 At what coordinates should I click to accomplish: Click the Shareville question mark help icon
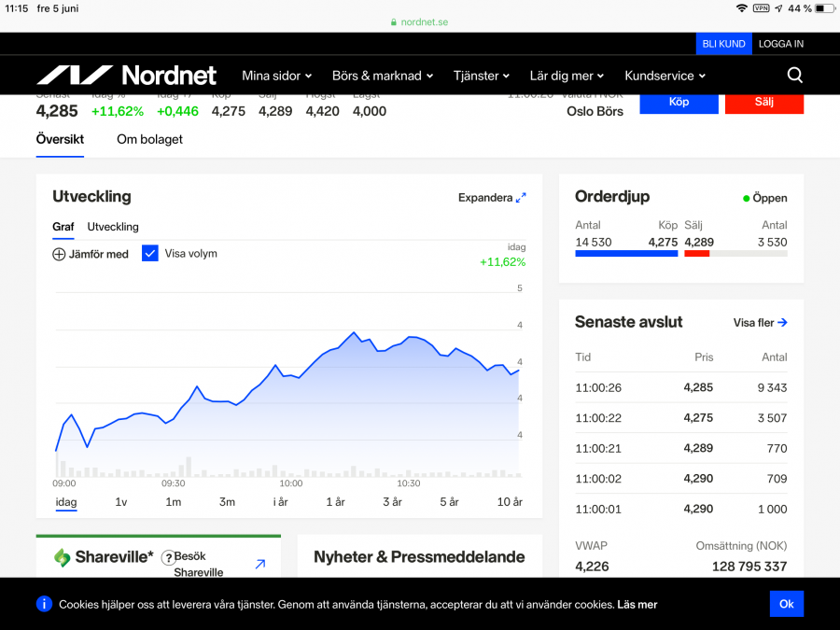pos(168,557)
